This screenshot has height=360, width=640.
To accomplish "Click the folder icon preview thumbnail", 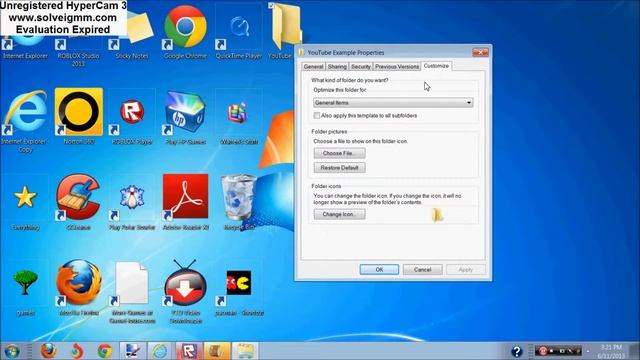I will 438,215.
